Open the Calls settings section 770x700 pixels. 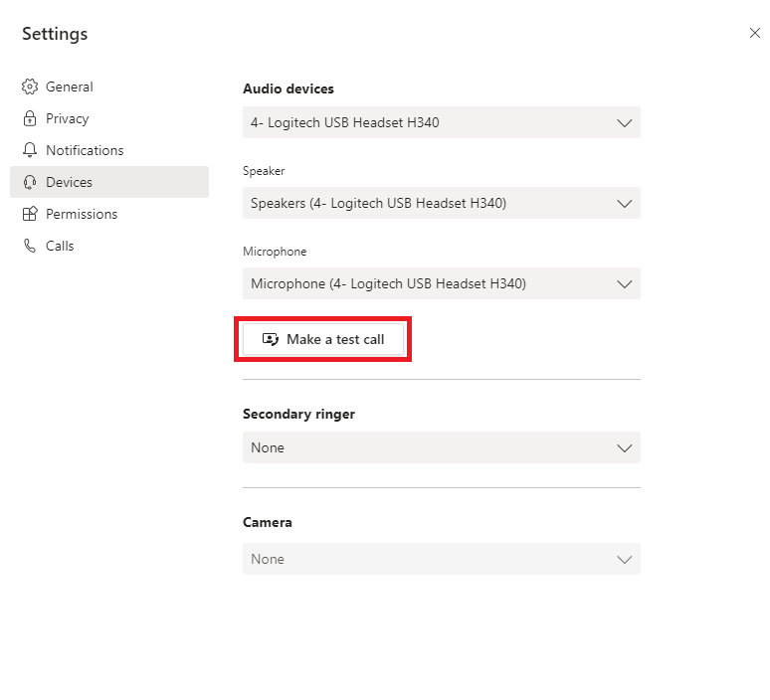click(60, 246)
